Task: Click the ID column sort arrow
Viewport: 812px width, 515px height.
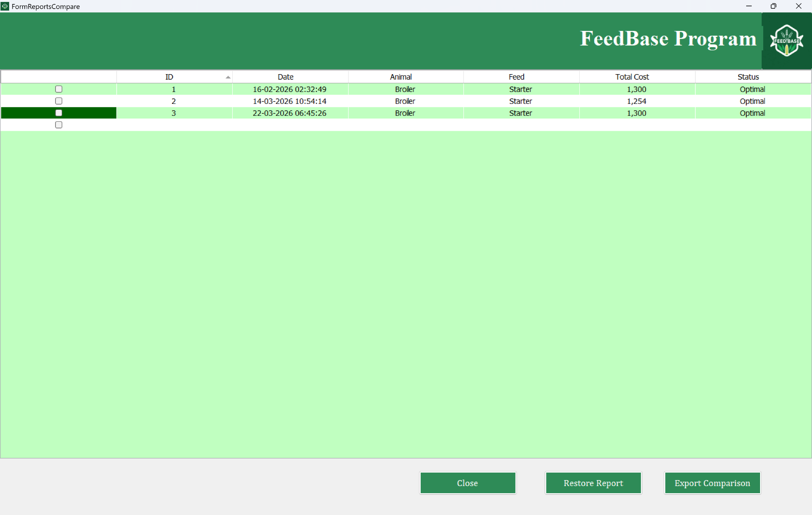Action: [x=228, y=77]
